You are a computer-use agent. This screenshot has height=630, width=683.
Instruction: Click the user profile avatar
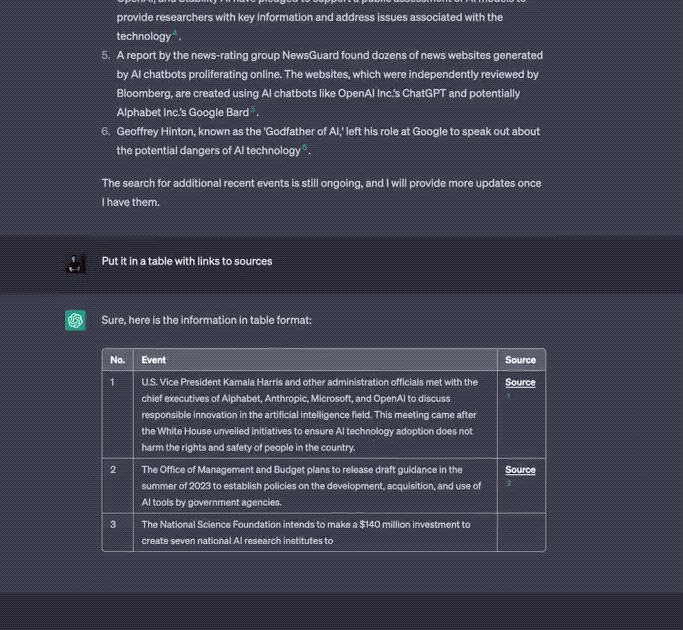[75, 262]
